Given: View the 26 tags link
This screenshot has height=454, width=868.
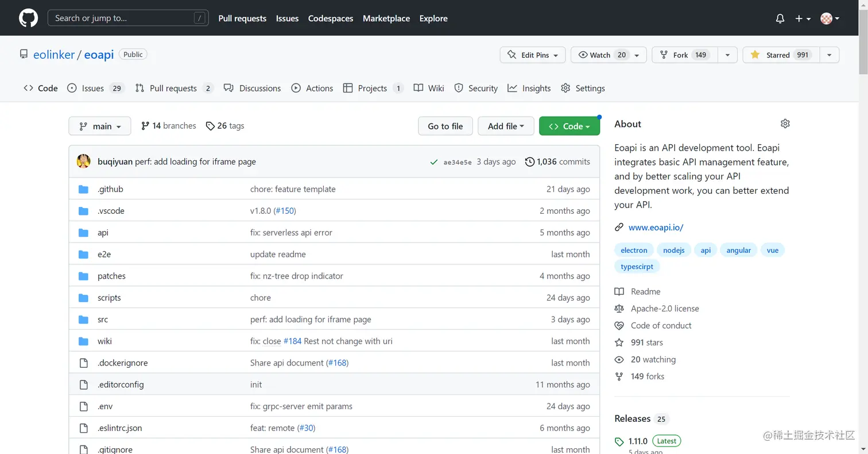Looking at the screenshot, I should point(225,126).
